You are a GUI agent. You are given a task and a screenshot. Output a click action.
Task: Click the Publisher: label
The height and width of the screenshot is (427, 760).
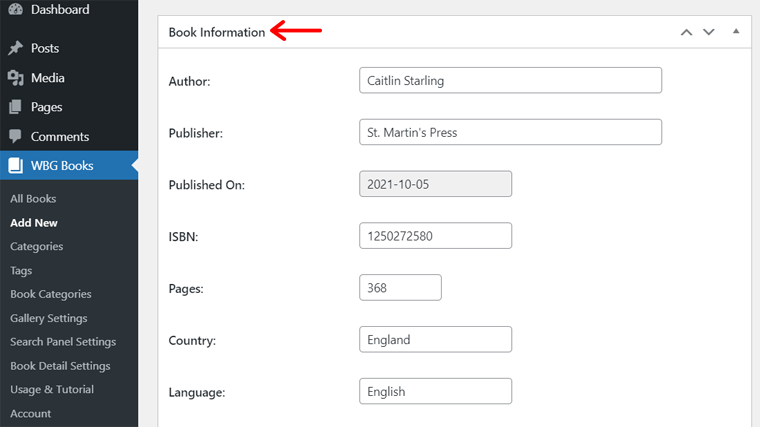196,133
